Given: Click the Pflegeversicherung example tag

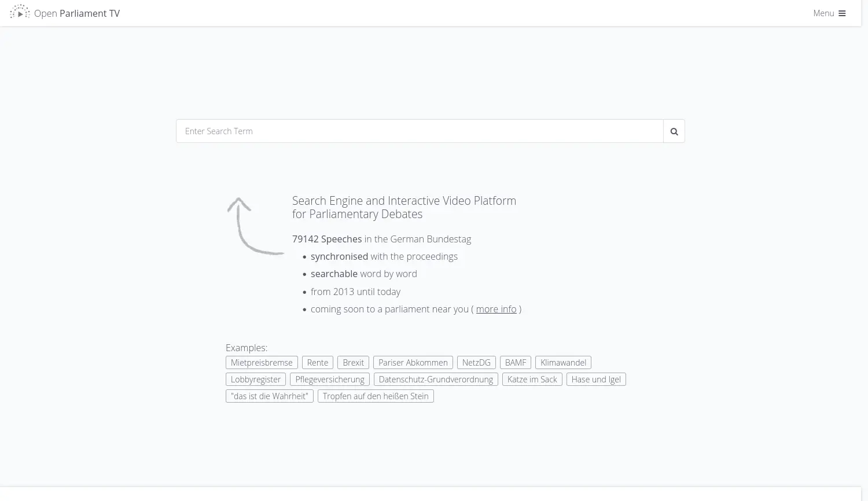Looking at the screenshot, I should pos(330,380).
